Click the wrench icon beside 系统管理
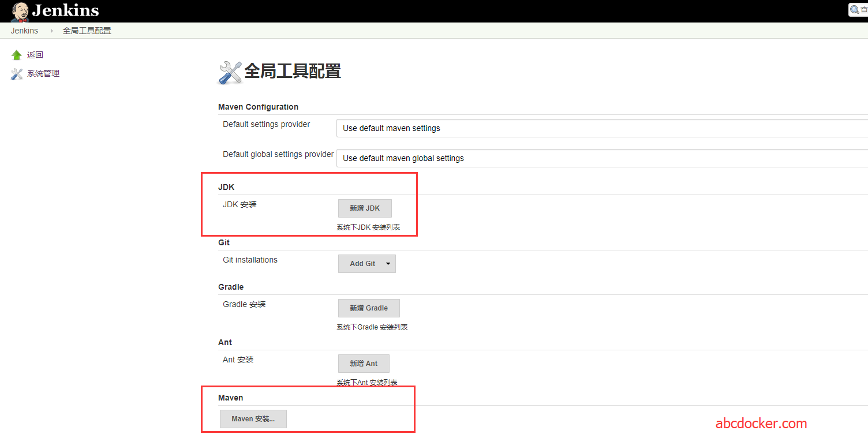The width and height of the screenshot is (868, 434). pos(16,73)
